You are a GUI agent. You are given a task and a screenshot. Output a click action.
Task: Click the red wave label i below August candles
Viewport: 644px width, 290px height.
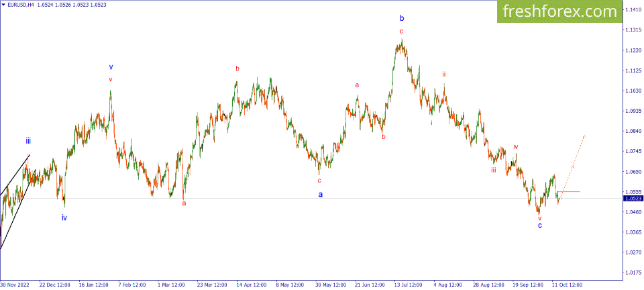pyautogui.click(x=431, y=123)
